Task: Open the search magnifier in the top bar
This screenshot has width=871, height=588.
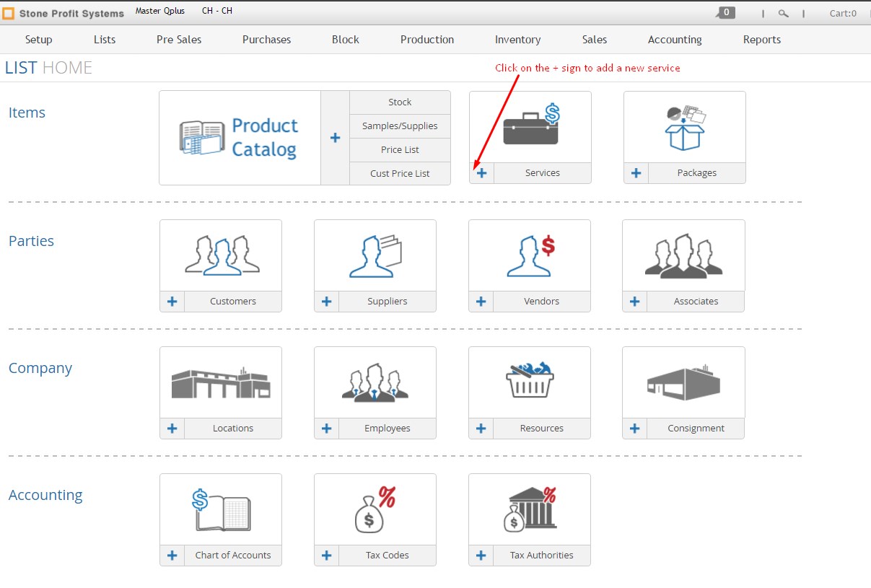Action: (x=784, y=12)
